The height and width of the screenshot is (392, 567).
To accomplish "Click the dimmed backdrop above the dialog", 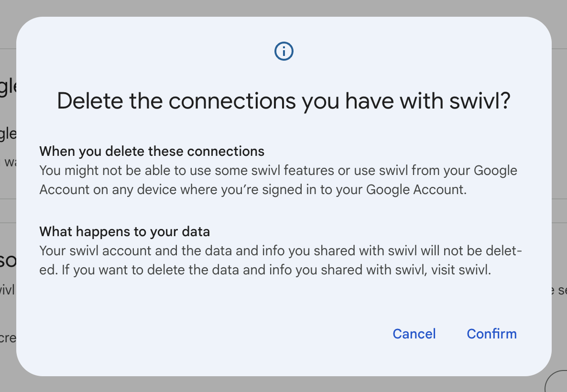I will click(283, 8).
